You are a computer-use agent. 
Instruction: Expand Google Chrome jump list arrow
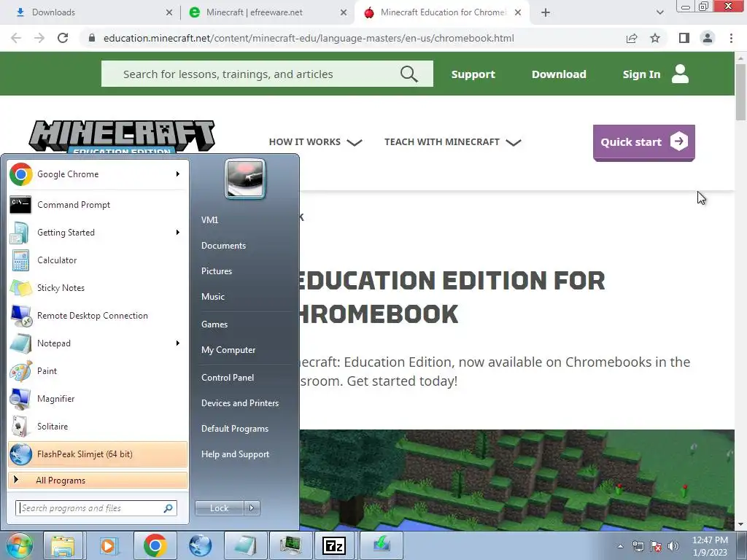(x=178, y=174)
